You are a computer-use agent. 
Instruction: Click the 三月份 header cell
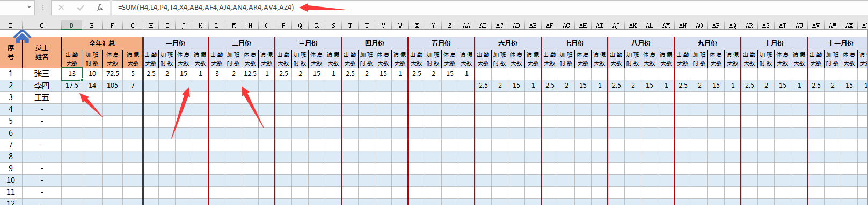pyautogui.click(x=308, y=43)
